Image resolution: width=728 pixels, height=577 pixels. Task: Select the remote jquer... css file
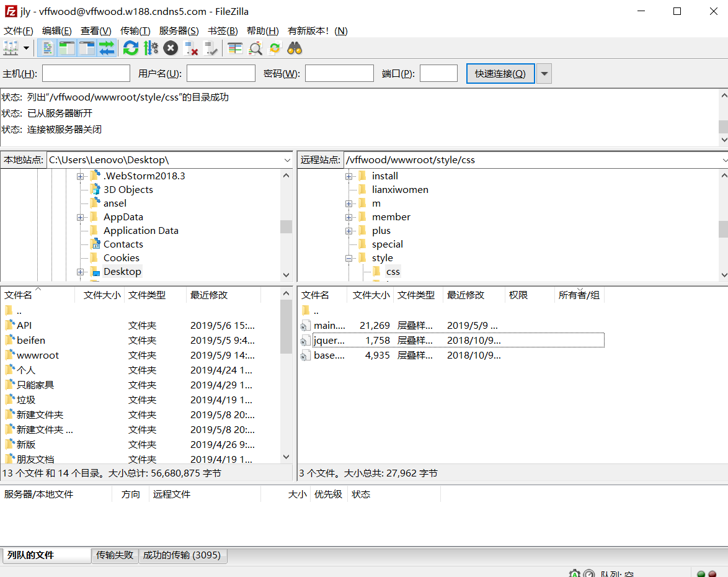click(329, 341)
